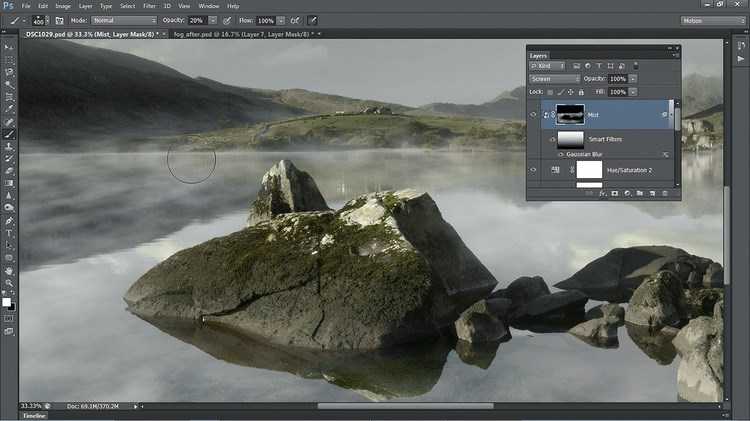
Task: Click the foreground color swatch
Action: (7, 300)
